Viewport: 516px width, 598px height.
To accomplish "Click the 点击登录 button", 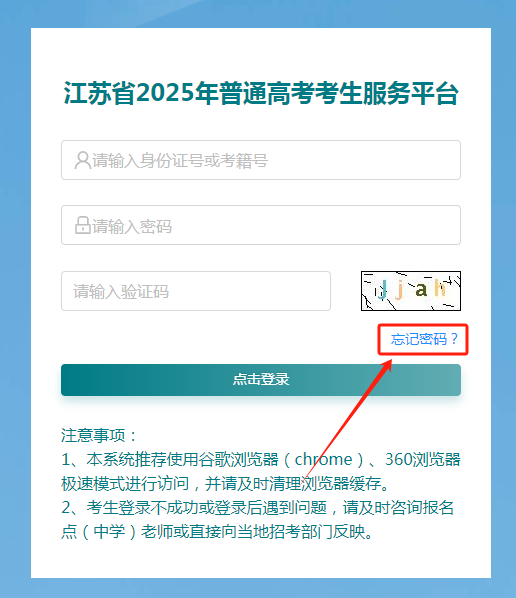I will click(261, 380).
